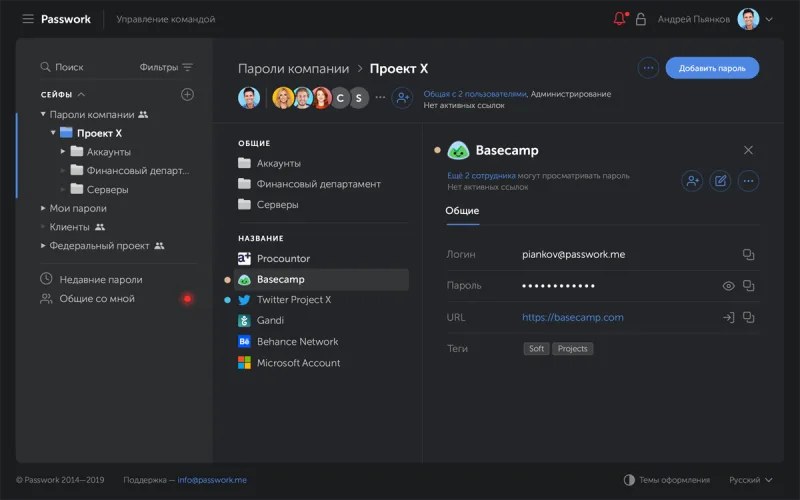Screen dimensions: 800x500
Task: Collapse the СЕЙФЫ section chevron
Action: (x=82, y=94)
